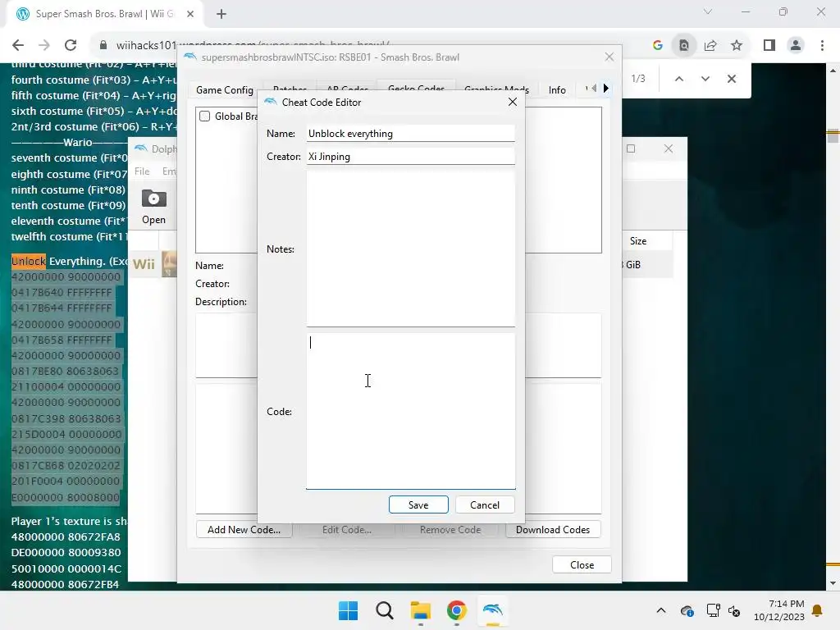The width and height of the screenshot is (840, 630).
Task: Click inside the Notes text area
Action: click(411, 249)
